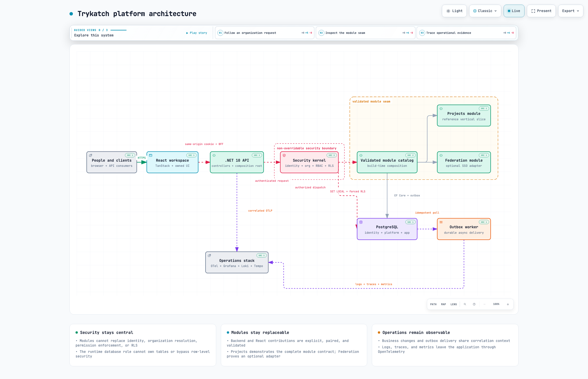588x379 pixels.
Task: Open the SRC 1 badge on .NET 10 API
Action: (257, 155)
